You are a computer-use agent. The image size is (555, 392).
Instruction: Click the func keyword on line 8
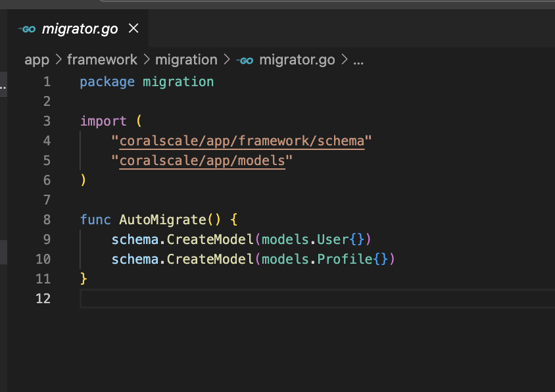coord(95,220)
